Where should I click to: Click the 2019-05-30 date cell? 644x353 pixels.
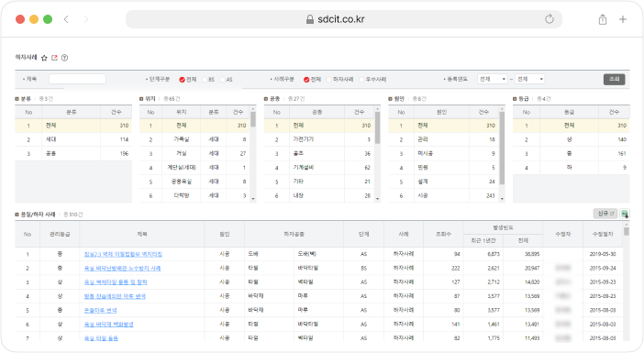603,255
